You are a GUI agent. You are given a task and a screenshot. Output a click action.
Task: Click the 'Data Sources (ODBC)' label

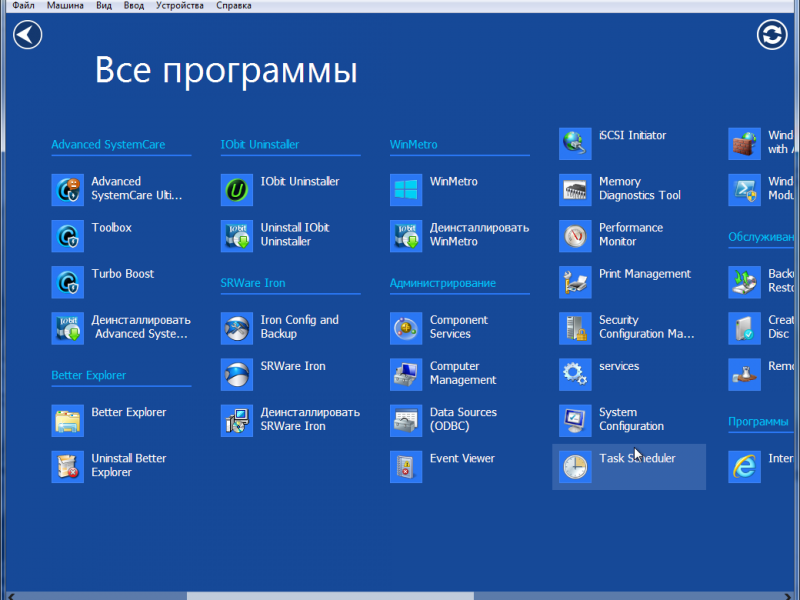pos(463,419)
